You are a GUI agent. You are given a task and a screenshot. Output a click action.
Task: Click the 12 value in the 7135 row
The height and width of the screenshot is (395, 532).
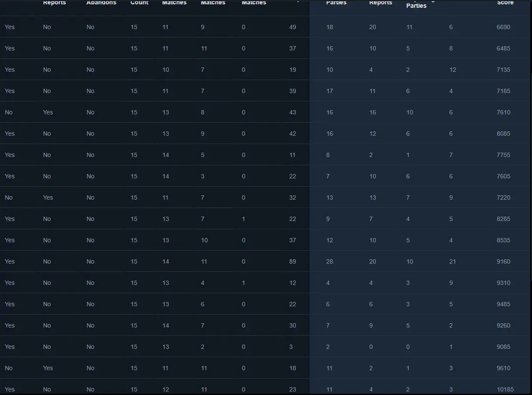(453, 70)
